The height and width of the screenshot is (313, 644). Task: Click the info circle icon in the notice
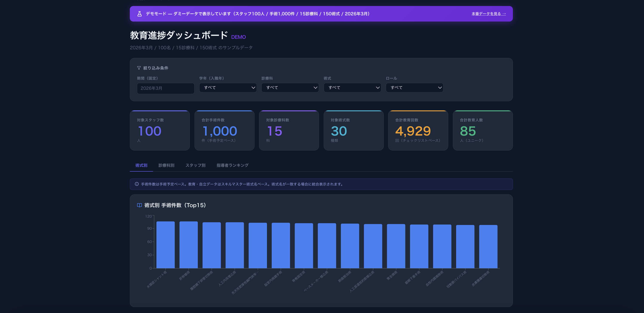[x=137, y=184]
